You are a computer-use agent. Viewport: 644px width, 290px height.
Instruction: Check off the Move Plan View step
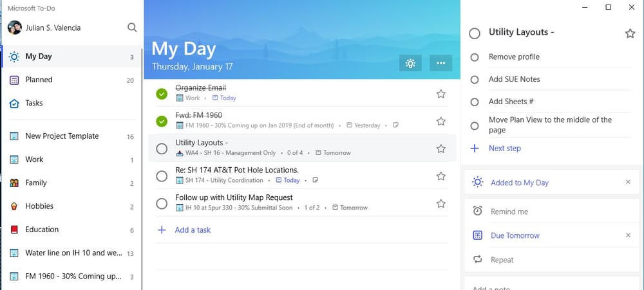(x=475, y=125)
